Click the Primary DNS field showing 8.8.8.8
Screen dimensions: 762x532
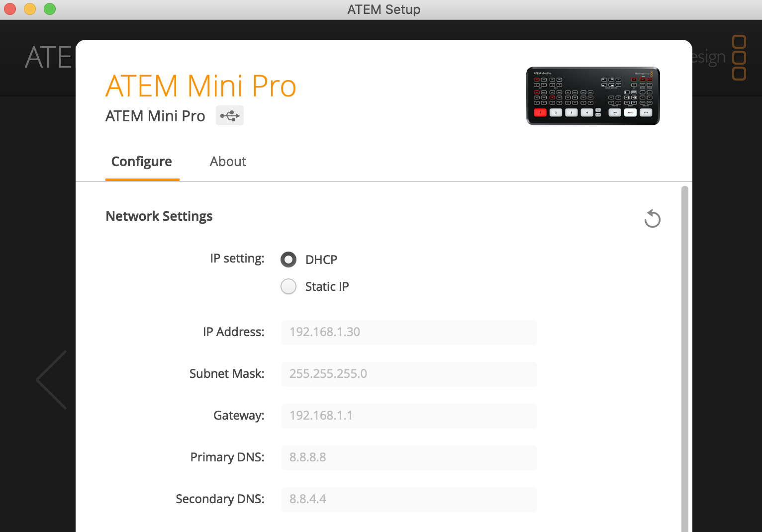point(409,457)
